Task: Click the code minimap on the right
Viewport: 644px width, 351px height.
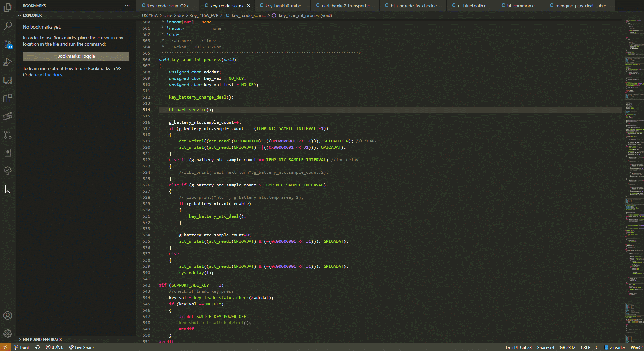Action: coord(634,181)
